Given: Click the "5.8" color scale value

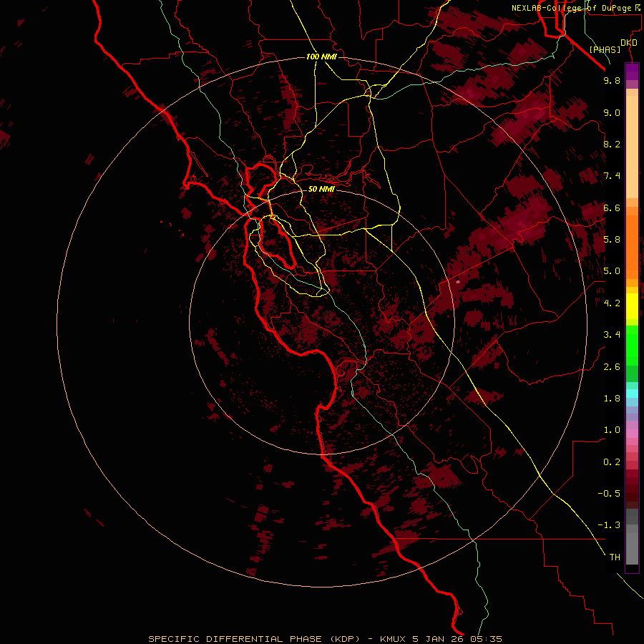Looking at the screenshot, I should click(612, 240).
